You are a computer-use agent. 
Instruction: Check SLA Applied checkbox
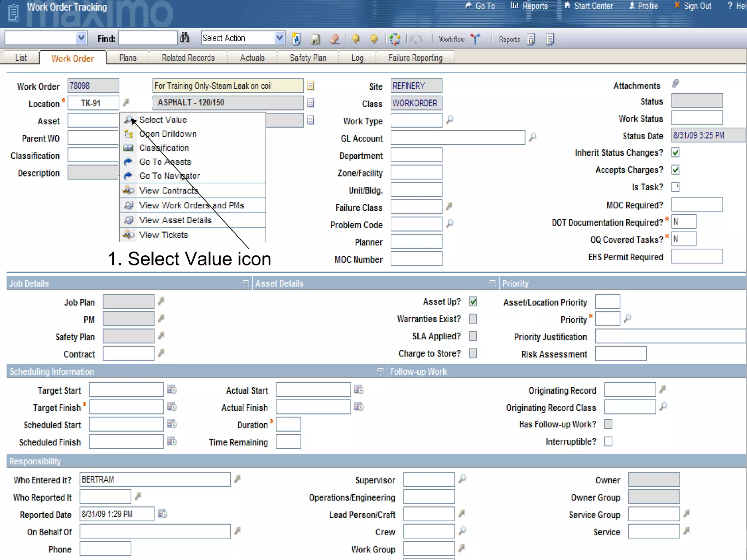[x=473, y=336]
